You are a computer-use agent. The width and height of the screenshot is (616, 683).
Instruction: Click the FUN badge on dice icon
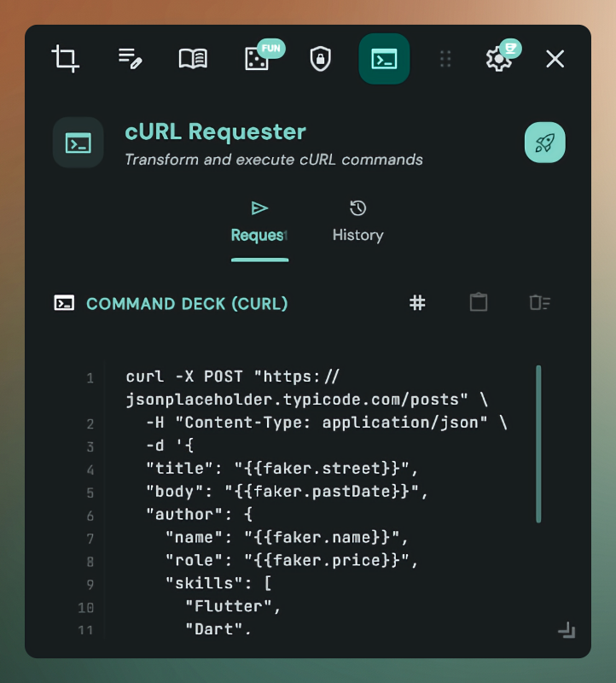pos(270,49)
